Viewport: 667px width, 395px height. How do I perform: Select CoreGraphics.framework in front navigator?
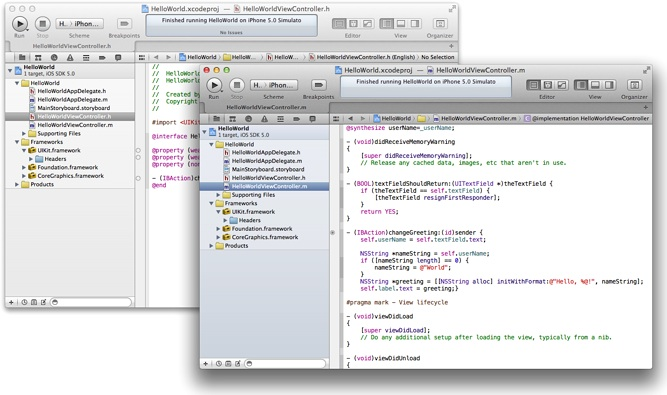click(265, 237)
